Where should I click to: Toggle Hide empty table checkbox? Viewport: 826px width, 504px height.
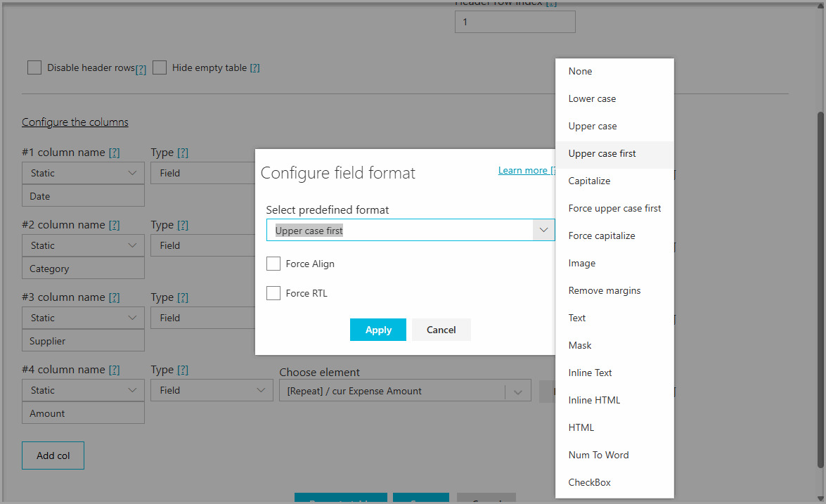[160, 67]
